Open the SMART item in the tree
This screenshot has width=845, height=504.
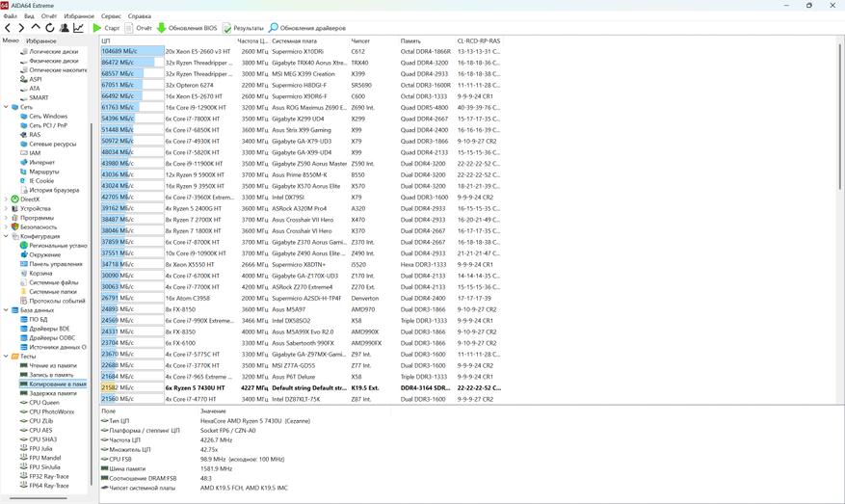[x=34, y=97]
